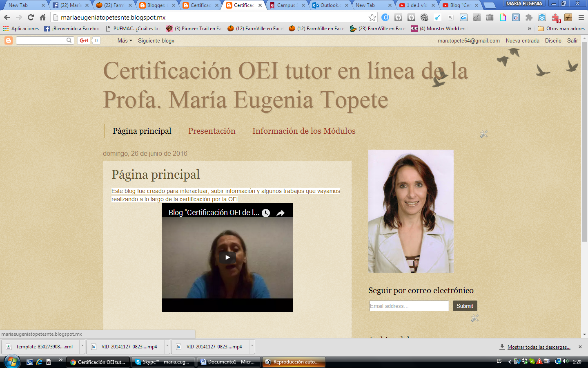Switch to the Blogger tab

(x=158, y=5)
